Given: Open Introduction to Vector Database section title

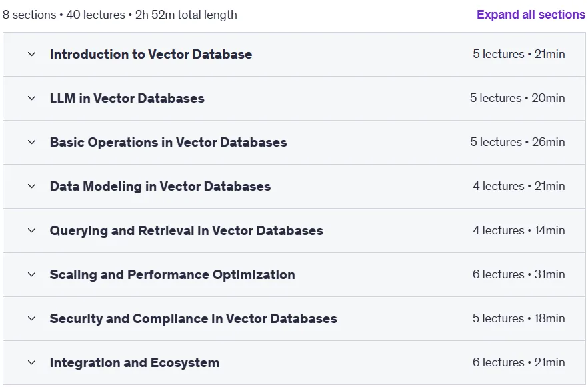Looking at the screenshot, I should click(151, 55).
